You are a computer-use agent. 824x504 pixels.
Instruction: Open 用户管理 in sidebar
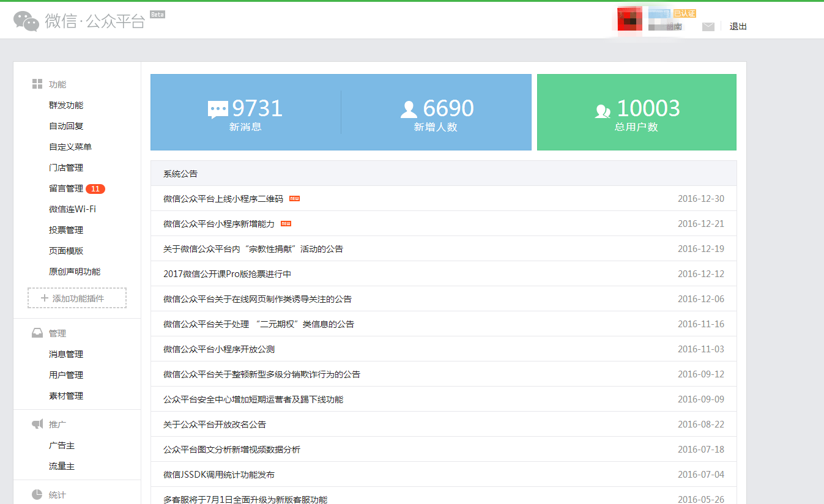pos(66,375)
